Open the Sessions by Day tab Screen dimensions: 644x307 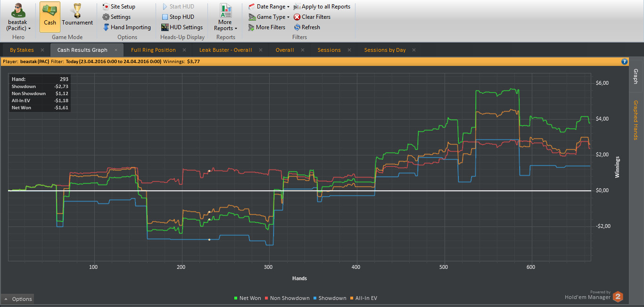[x=385, y=50]
